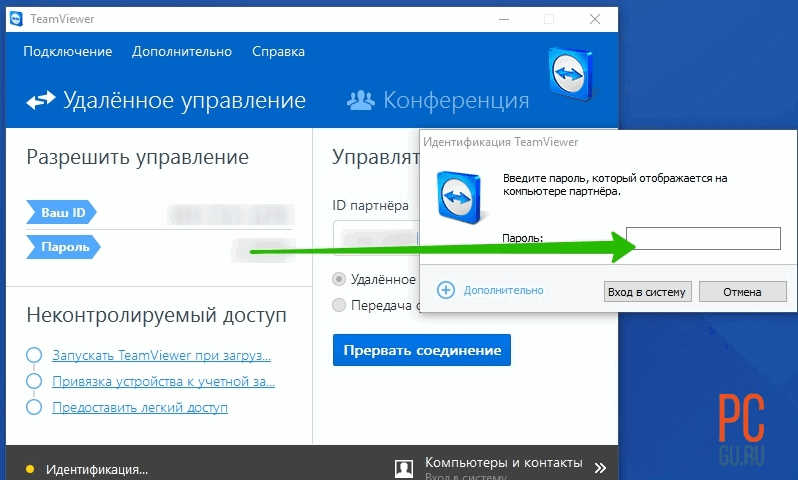Open the Подключение menu

pyautogui.click(x=68, y=51)
